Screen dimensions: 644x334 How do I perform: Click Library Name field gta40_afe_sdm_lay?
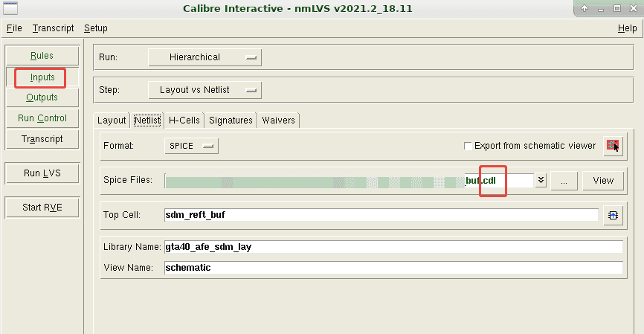(x=393, y=247)
